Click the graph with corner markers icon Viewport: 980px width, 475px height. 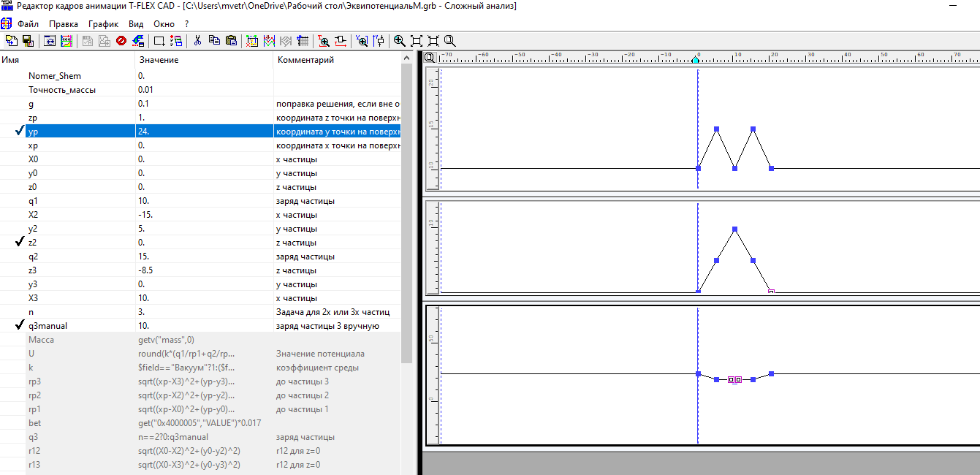point(252,41)
